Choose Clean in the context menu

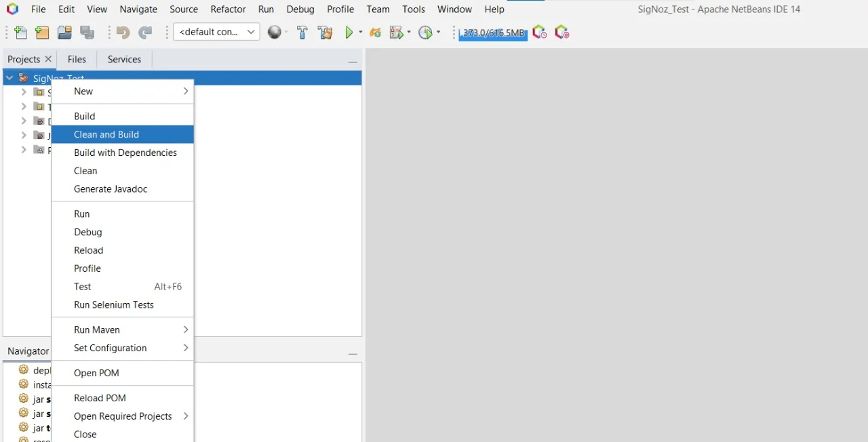123,171
